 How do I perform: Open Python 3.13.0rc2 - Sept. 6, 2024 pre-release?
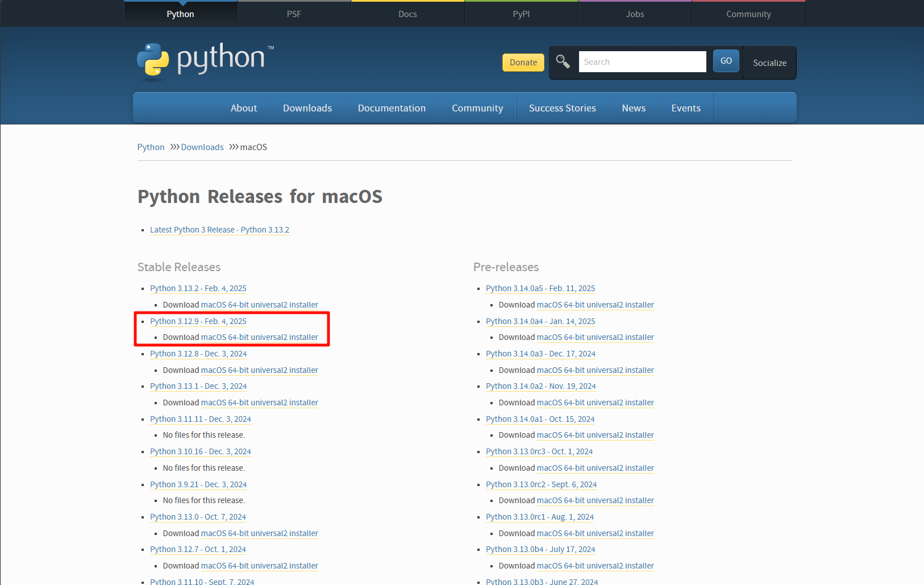pyautogui.click(x=542, y=484)
